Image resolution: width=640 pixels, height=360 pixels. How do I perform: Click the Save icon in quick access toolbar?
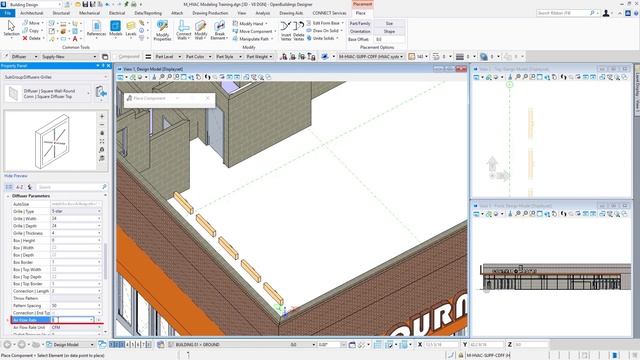click(x=85, y=4)
